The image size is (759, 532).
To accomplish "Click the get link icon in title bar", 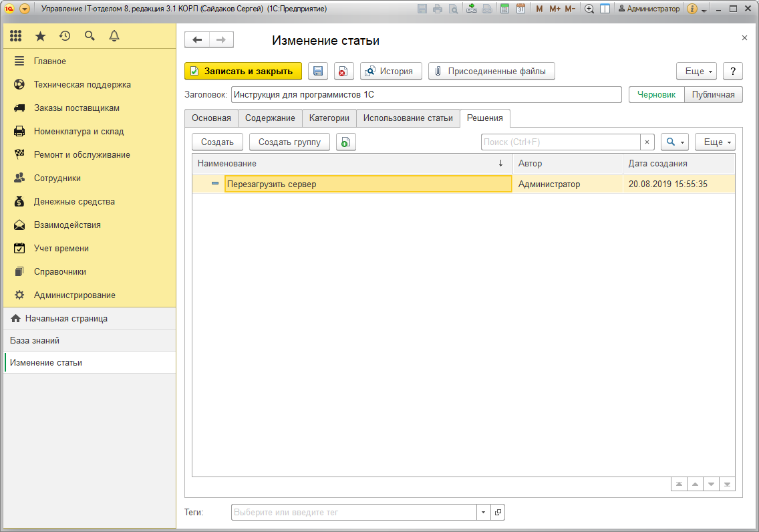I will tap(471, 9).
